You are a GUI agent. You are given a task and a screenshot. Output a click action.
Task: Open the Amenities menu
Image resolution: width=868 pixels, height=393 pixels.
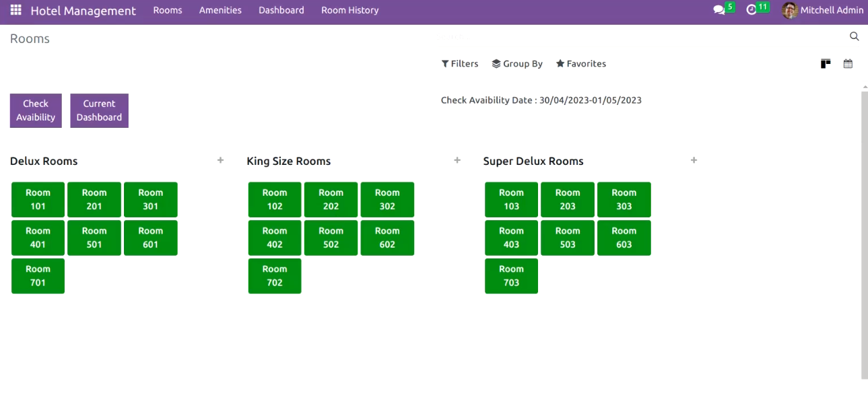tap(220, 10)
